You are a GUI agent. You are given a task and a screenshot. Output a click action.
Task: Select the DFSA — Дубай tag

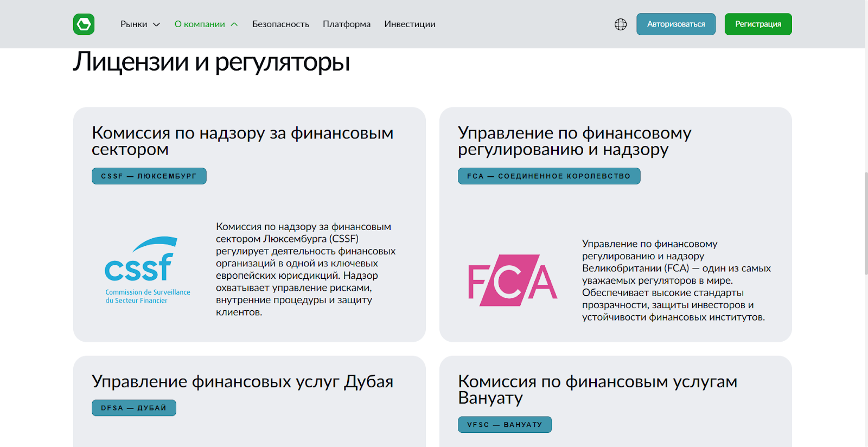click(x=133, y=408)
